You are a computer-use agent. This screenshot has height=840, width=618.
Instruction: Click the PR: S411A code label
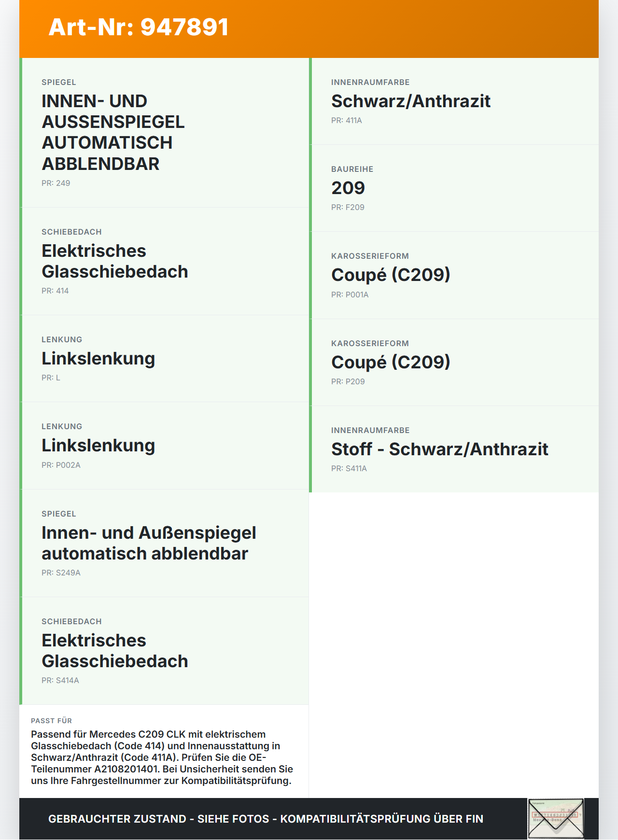349,468
